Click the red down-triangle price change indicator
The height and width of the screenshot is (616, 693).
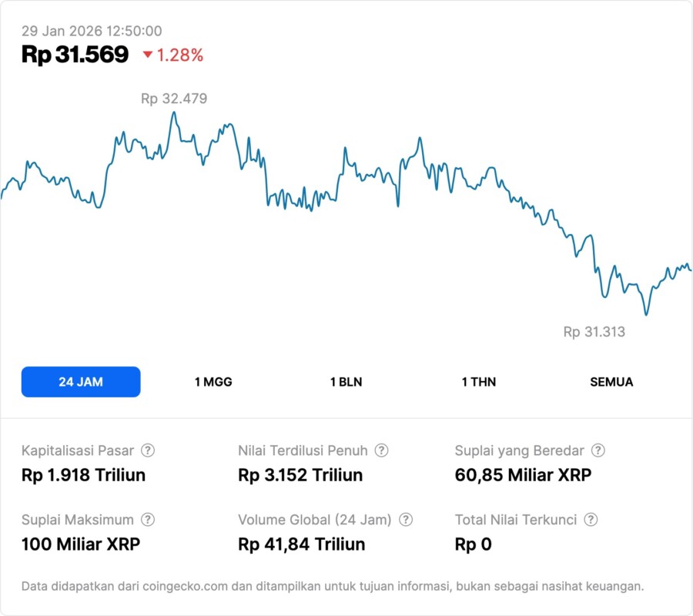pyautogui.click(x=148, y=55)
